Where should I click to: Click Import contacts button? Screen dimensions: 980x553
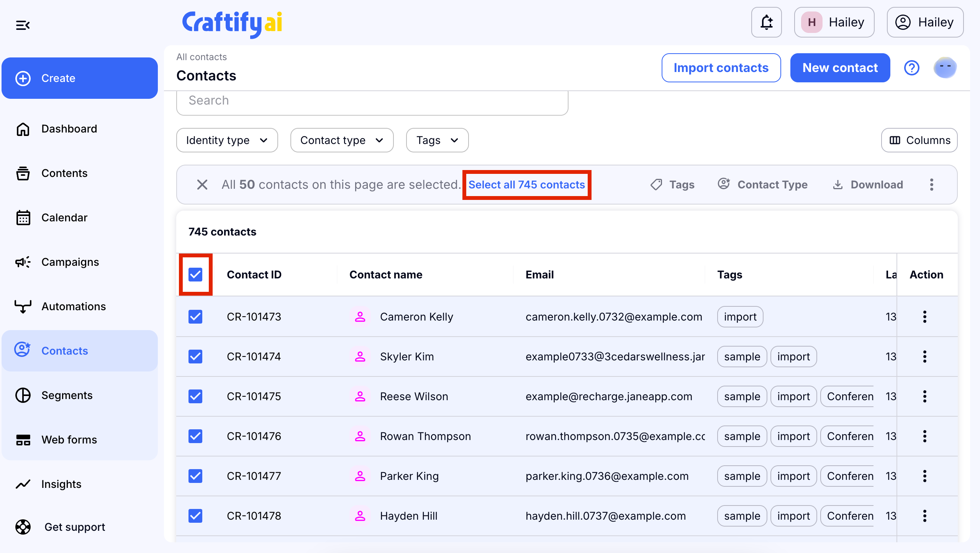[x=721, y=68]
